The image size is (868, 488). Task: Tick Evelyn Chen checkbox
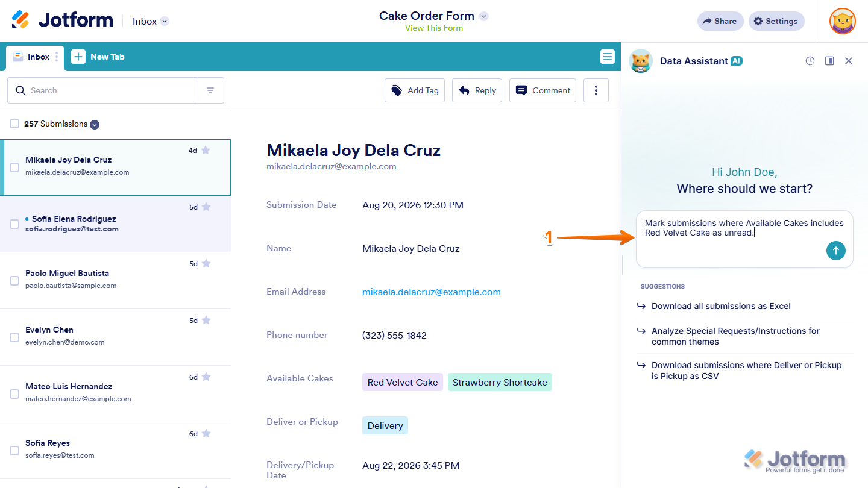(x=14, y=337)
